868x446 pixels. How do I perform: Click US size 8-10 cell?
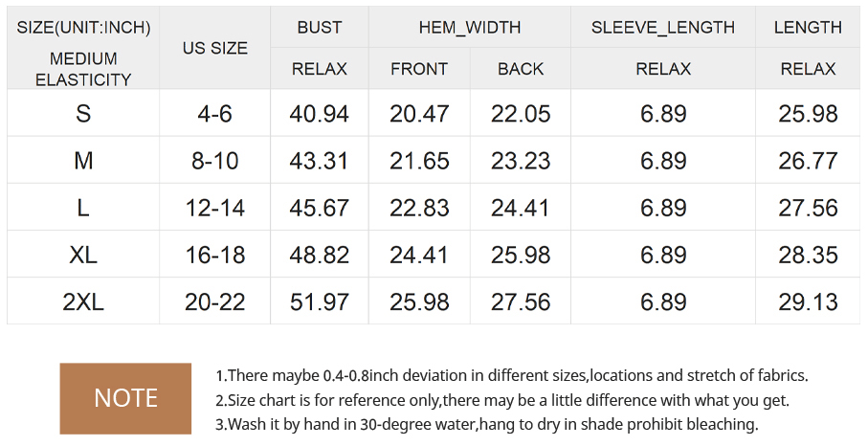(215, 161)
